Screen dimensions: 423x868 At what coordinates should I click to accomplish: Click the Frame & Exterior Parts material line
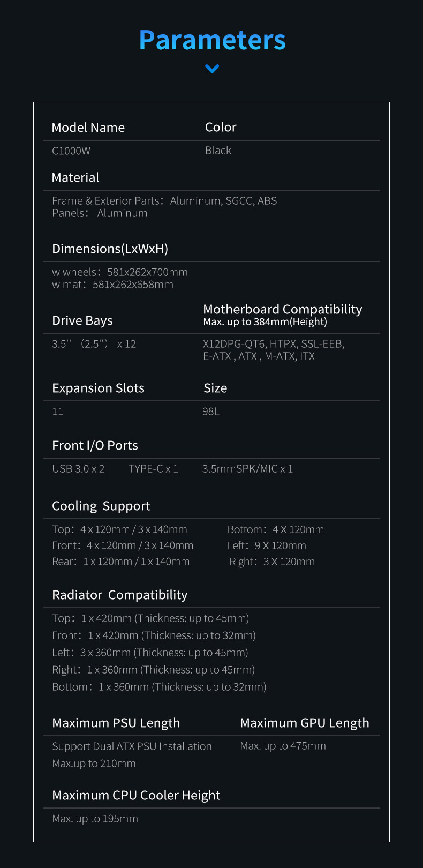click(164, 201)
